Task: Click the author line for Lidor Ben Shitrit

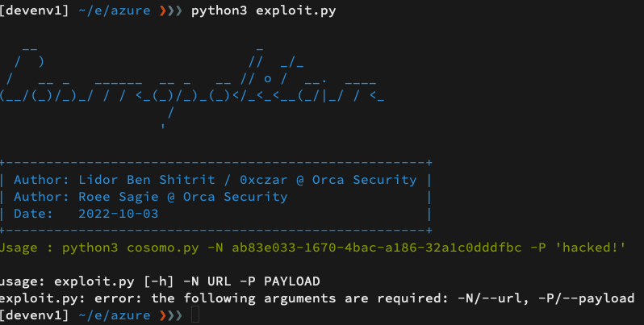Action: coord(215,180)
